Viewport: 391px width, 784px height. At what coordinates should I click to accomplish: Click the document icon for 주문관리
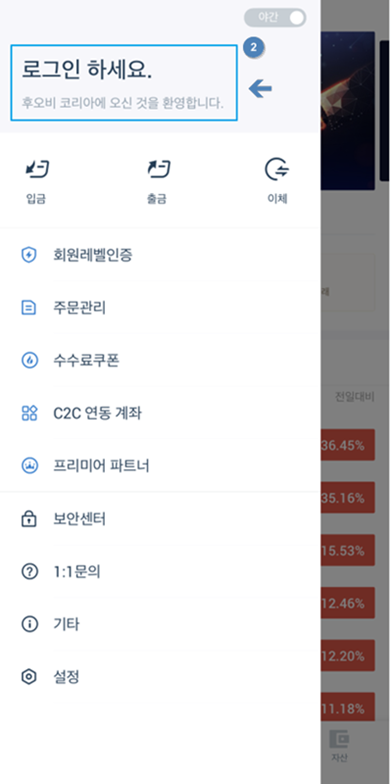(x=29, y=308)
